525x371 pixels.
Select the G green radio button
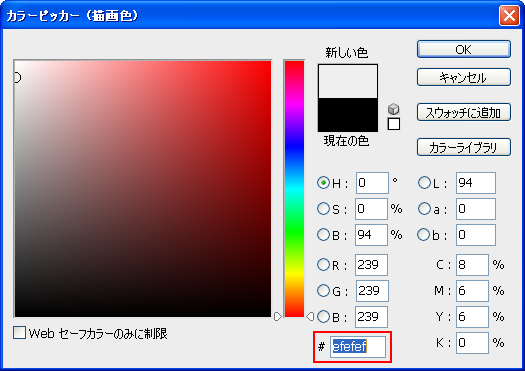323,291
